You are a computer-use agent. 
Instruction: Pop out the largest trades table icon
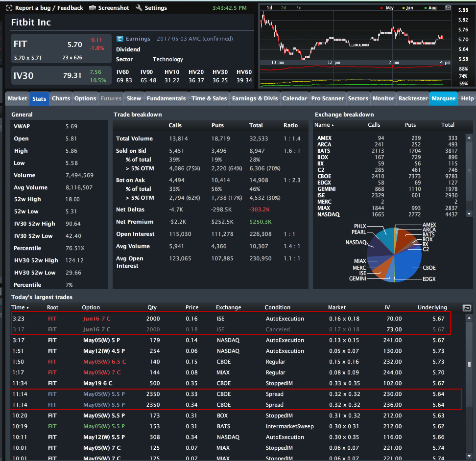[467, 308]
